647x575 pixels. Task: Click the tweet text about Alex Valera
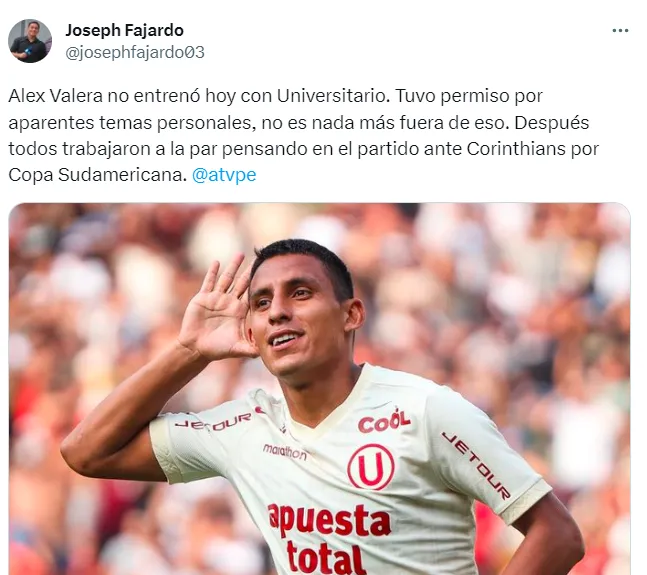tap(303, 135)
